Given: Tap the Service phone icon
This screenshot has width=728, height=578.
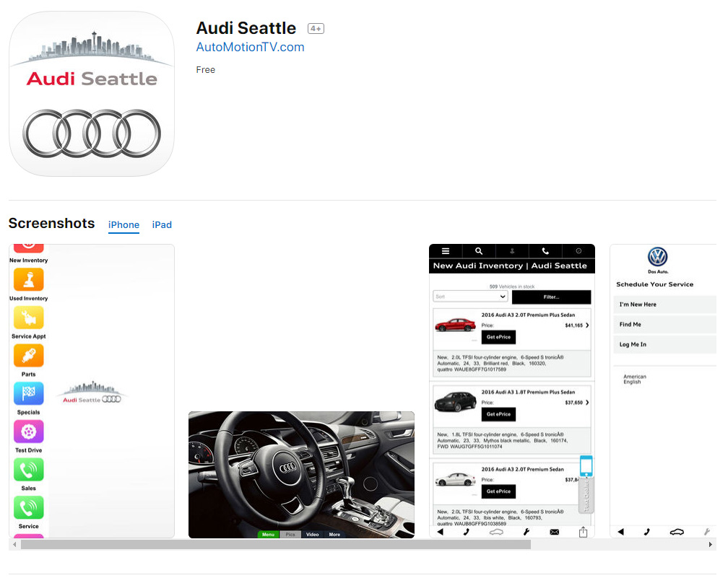Looking at the screenshot, I should point(29,508).
